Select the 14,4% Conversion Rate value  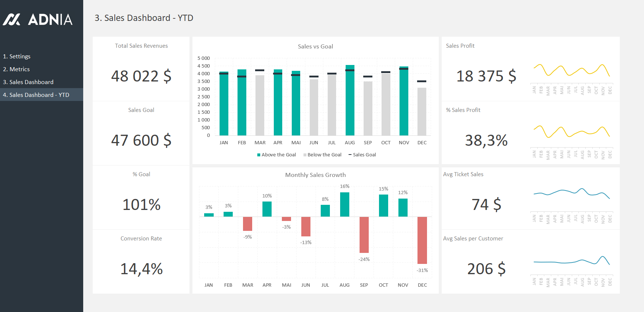pyautogui.click(x=141, y=269)
